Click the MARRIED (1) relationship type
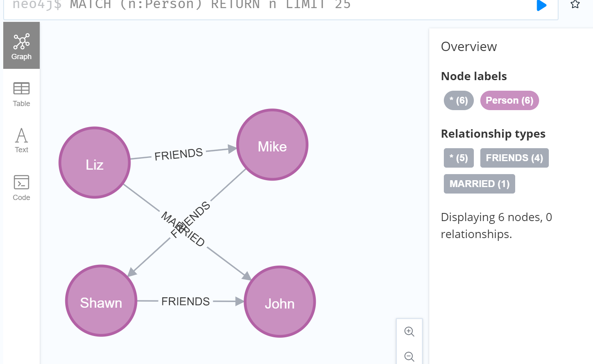 (480, 184)
